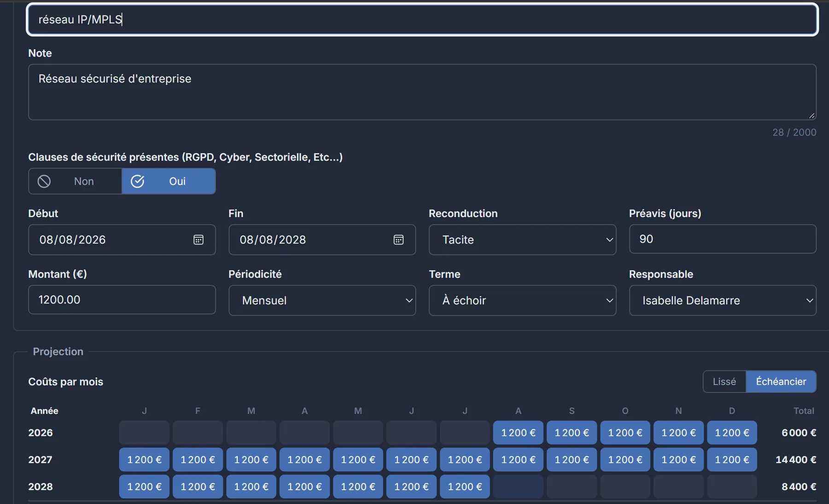
Task: Click the 2027 December 1 200 € cell
Action: [x=732, y=460]
